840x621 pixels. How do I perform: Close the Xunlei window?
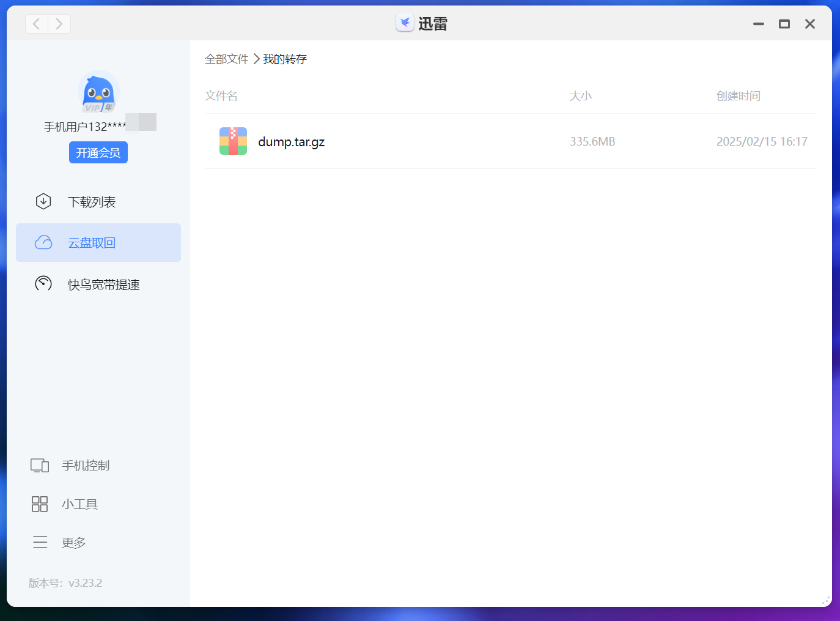point(810,24)
